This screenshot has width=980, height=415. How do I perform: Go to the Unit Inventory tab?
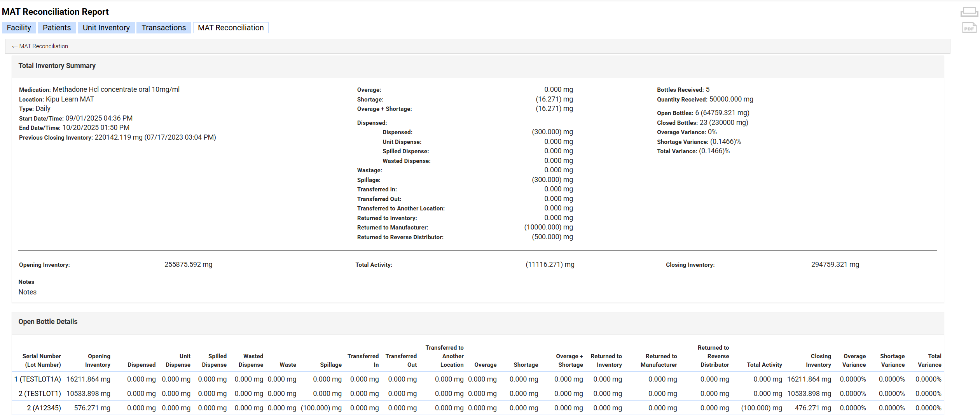[106, 28]
